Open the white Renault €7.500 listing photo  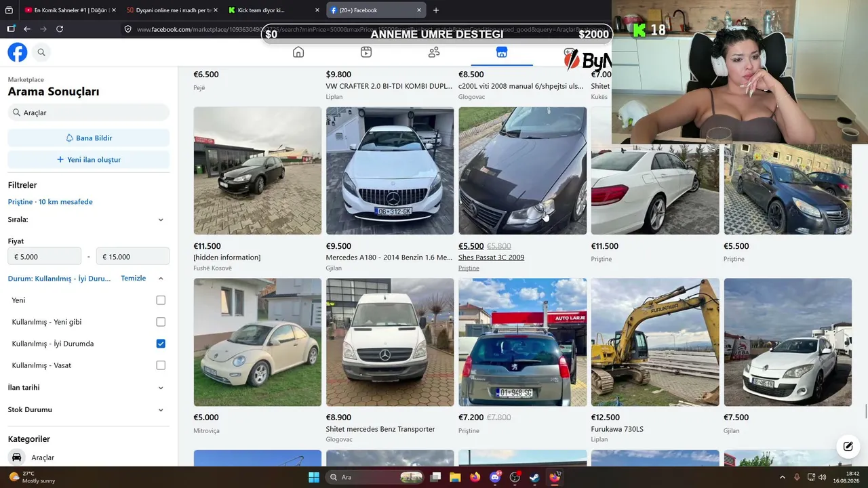click(788, 342)
